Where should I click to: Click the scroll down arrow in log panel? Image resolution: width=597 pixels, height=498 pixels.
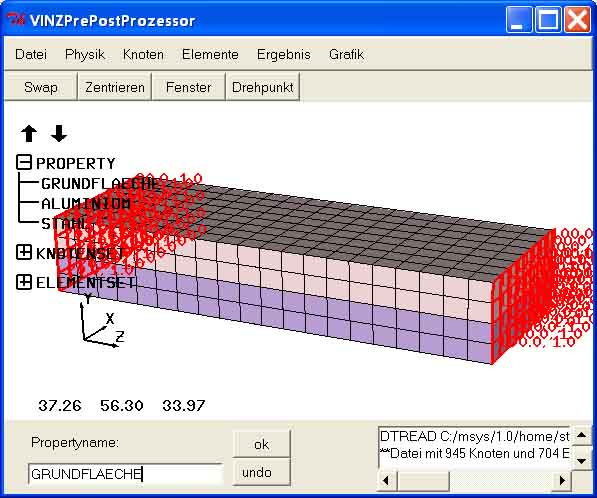coord(581,461)
